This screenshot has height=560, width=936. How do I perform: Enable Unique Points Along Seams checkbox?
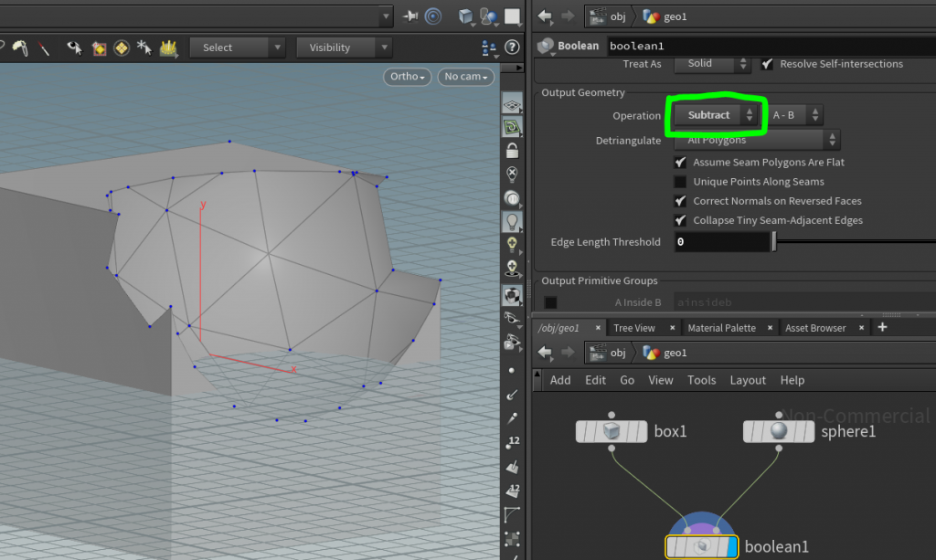[680, 182]
